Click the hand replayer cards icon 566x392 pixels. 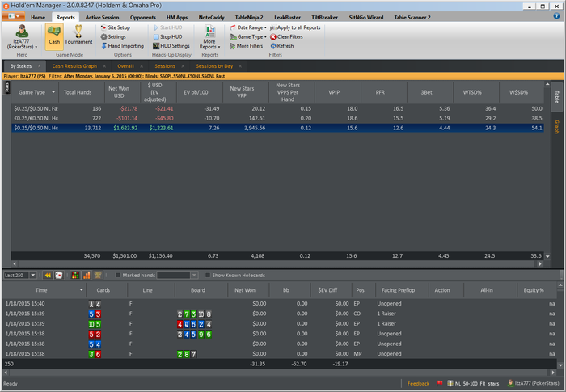click(x=58, y=275)
